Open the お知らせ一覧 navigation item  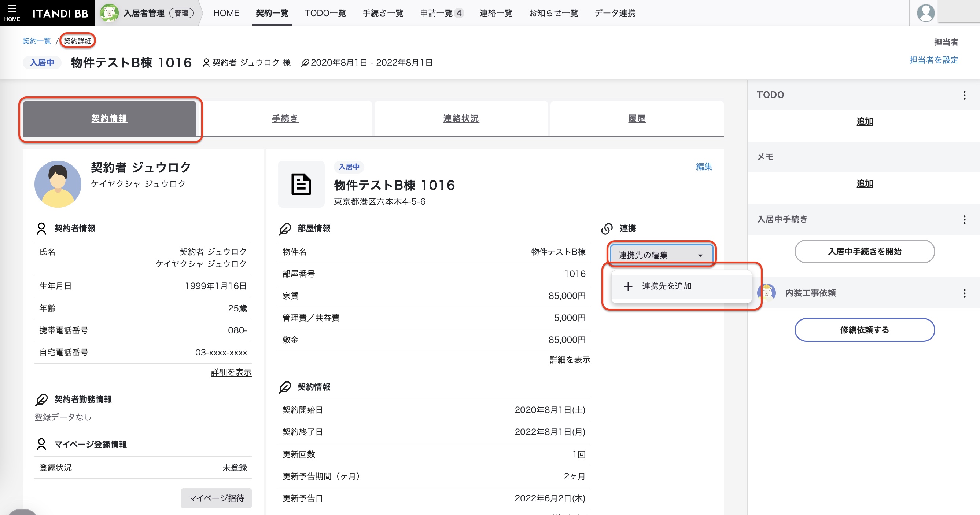553,13
